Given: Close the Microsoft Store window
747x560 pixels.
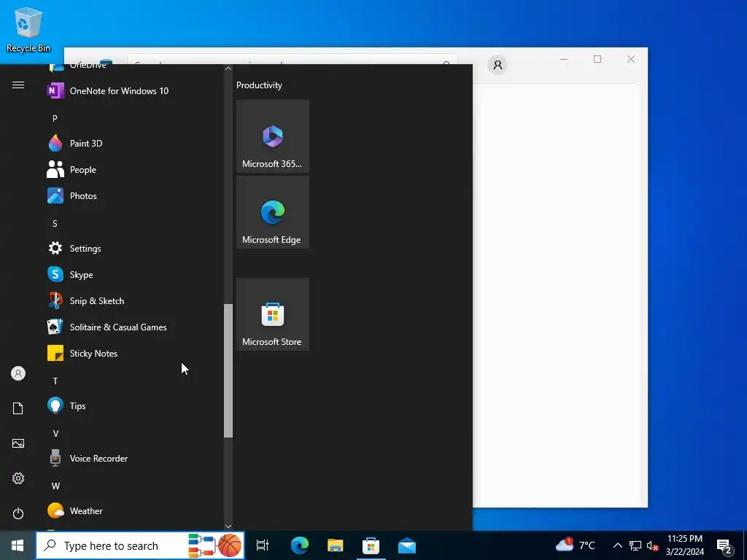Looking at the screenshot, I should [631, 59].
